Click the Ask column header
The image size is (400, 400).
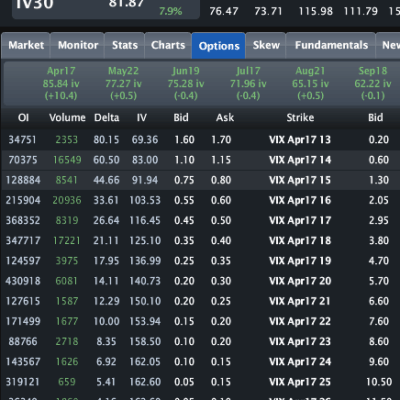point(225,118)
